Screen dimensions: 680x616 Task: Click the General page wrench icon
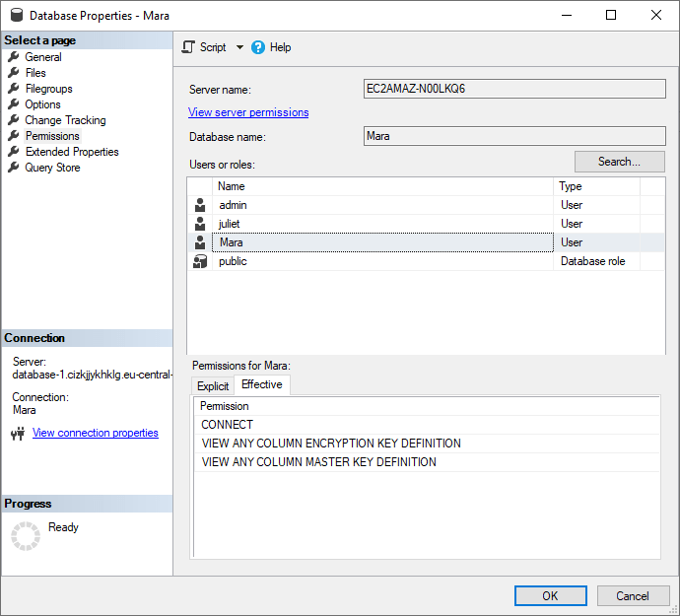pos(14,56)
